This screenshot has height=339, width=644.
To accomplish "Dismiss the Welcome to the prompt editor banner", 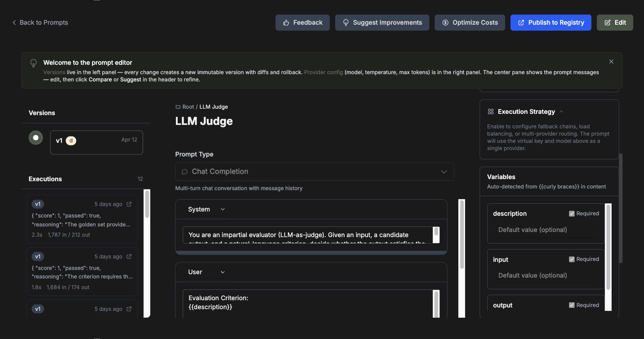I will [611, 62].
